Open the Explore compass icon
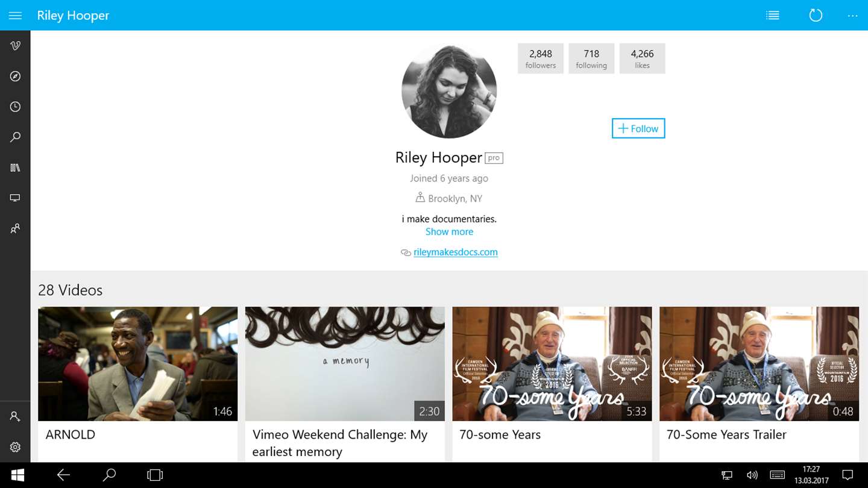868x488 pixels. coord(15,77)
